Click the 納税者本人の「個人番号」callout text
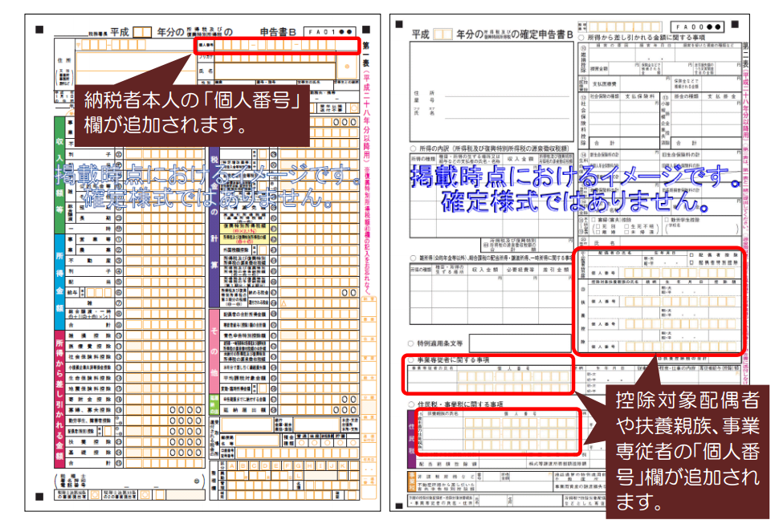The height and width of the screenshot is (532, 779). (193, 113)
